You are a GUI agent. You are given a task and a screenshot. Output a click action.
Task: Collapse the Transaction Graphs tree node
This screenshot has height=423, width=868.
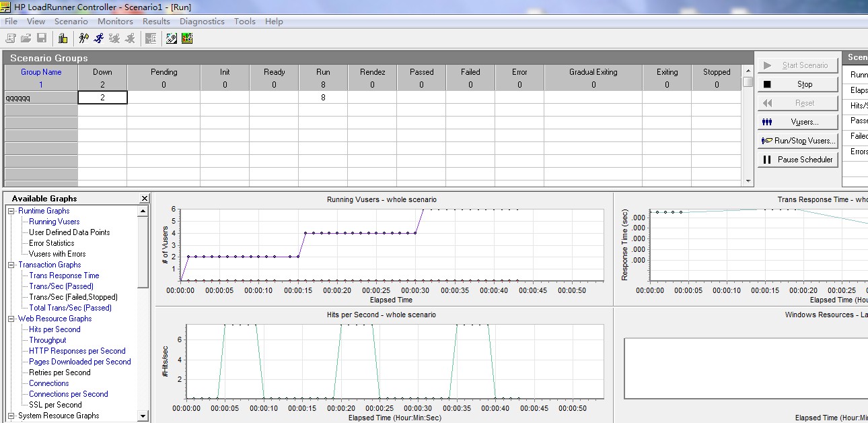click(11, 265)
